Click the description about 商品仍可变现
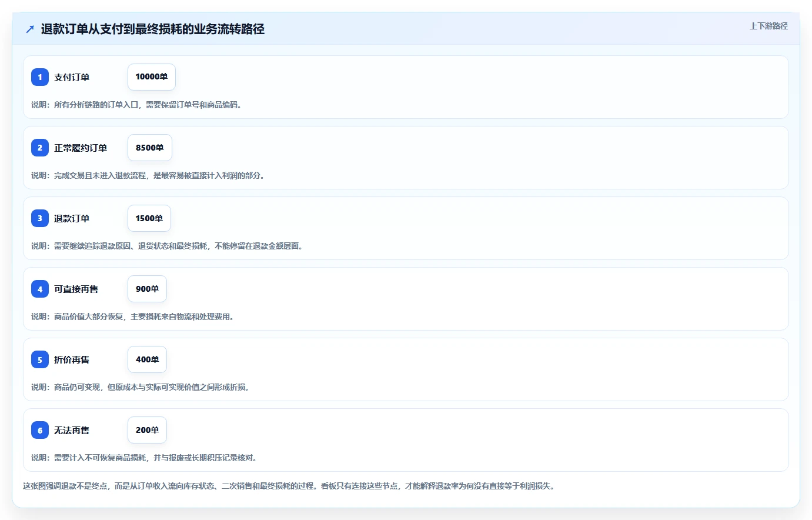Image resolution: width=812 pixels, height=520 pixels. click(x=141, y=387)
